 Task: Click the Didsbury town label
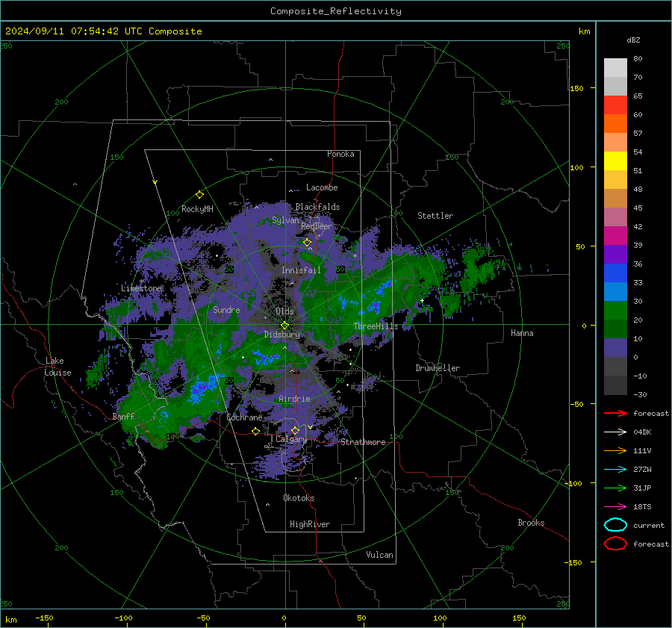coord(282,335)
